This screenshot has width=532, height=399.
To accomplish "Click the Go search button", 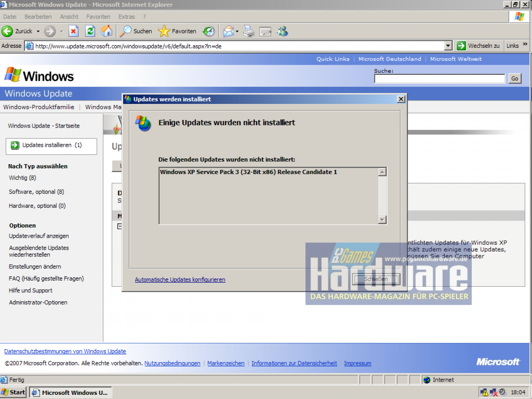I will point(515,79).
